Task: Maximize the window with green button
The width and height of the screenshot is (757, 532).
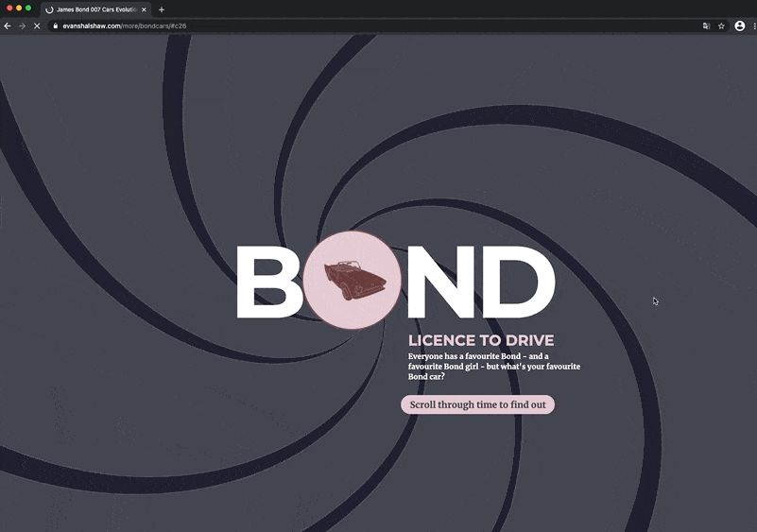Action: point(28,9)
